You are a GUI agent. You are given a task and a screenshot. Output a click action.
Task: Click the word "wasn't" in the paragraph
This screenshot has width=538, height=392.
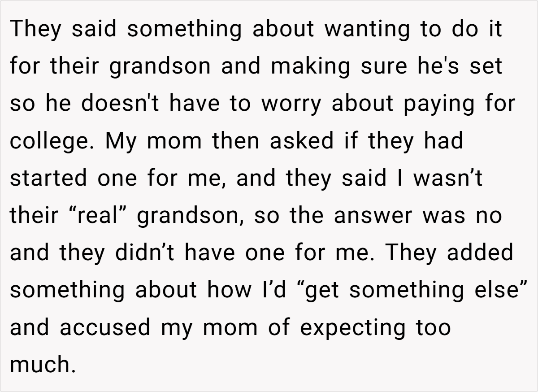tap(447, 178)
